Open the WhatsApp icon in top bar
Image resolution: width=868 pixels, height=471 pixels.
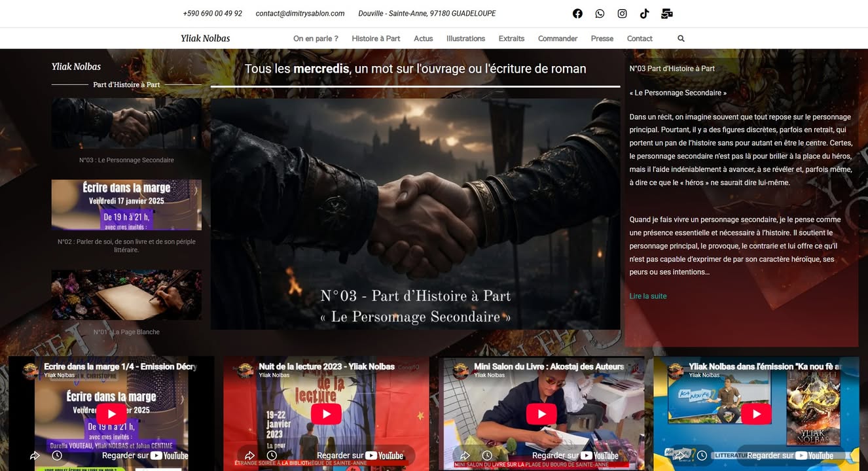coord(600,14)
